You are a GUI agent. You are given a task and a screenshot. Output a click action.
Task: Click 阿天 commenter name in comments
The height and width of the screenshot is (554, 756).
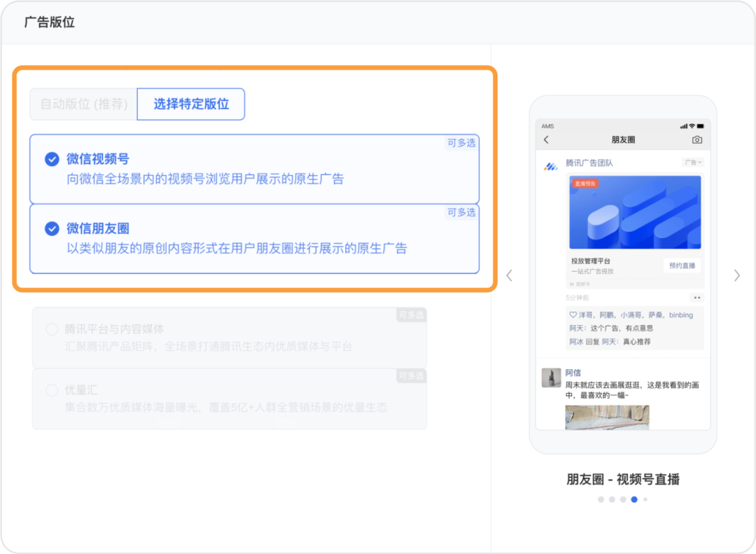(576, 328)
